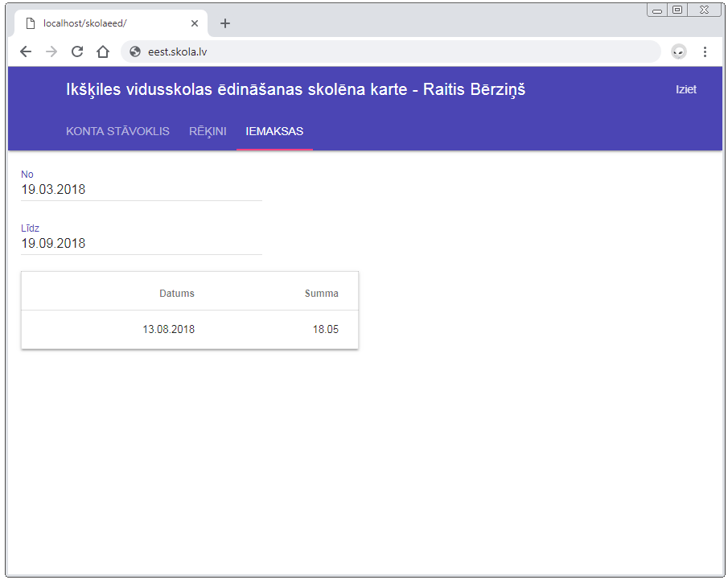Switch to the KONTA STĀVOKLIS tab
The height and width of the screenshot is (580, 728).
tap(117, 131)
